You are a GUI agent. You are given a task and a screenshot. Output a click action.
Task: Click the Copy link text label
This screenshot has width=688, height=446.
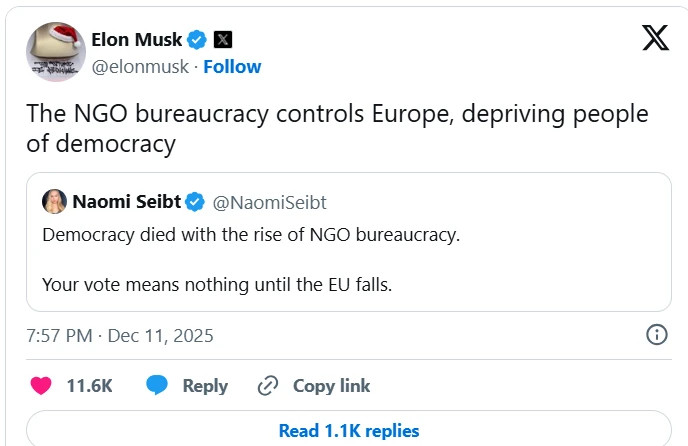click(x=331, y=385)
